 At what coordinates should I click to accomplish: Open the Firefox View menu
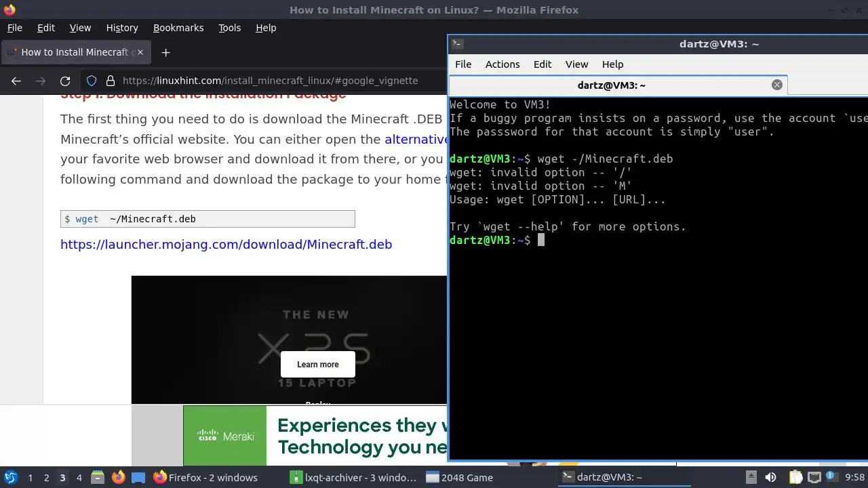pos(80,28)
